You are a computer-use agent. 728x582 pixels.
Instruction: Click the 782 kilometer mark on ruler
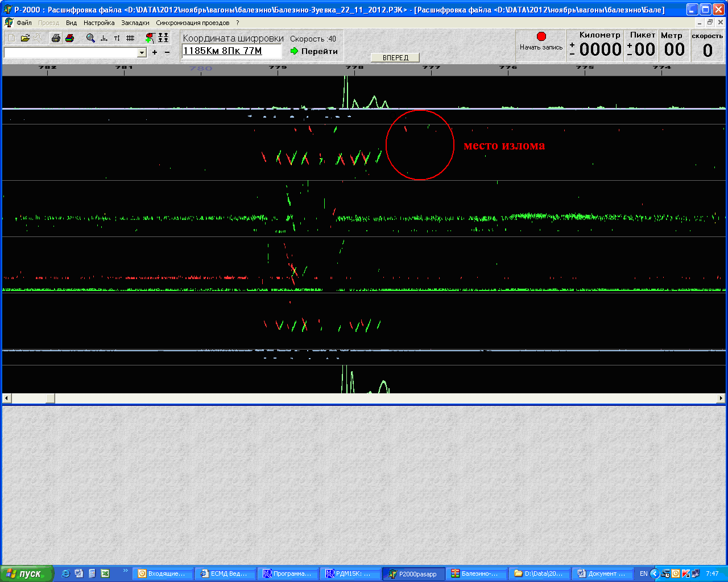[47, 67]
